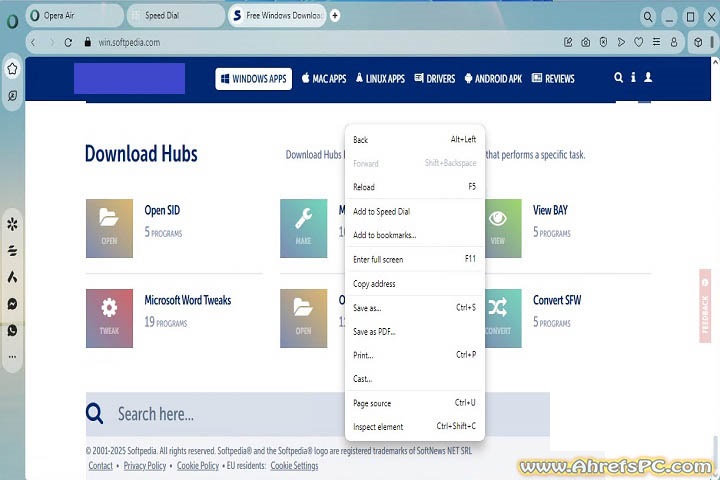Open the easy setup lines icon
This screenshot has width=720, height=480.
(657, 42)
